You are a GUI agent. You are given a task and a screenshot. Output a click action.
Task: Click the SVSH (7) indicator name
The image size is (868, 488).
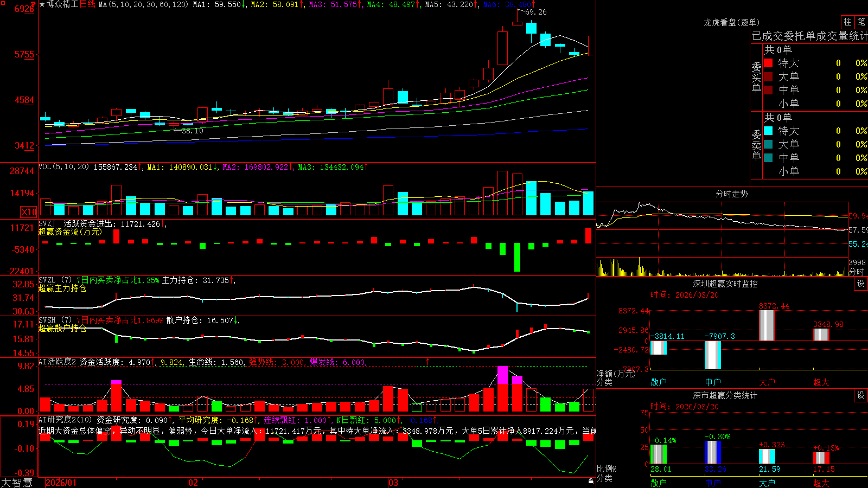click(55, 320)
